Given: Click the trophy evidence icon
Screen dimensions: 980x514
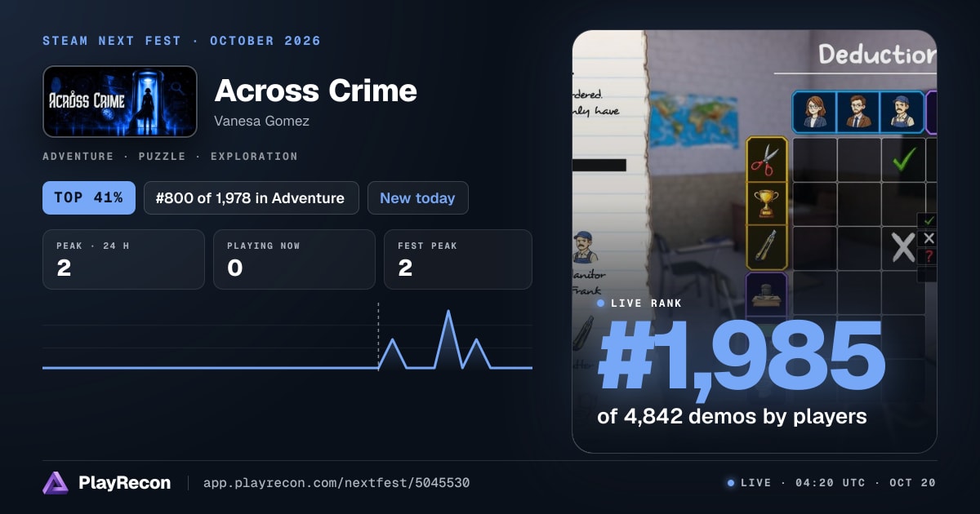Looking at the screenshot, I should [x=767, y=204].
